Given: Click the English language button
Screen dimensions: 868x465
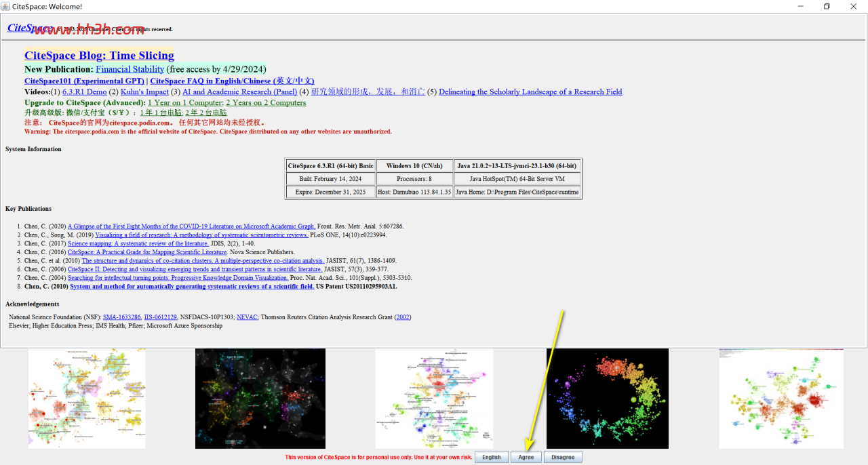Looking at the screenshot, I should (x=492, y=457).
